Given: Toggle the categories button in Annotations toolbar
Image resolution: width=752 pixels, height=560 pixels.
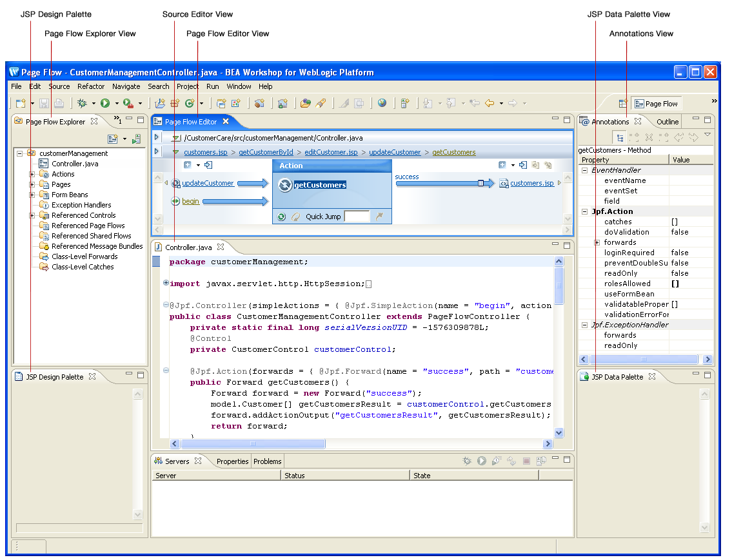Looking at the screenshot, I should [x=620, y=138].
